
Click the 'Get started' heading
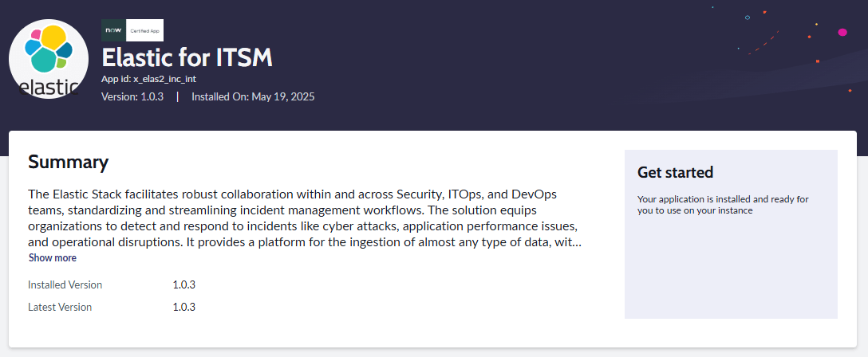(676, 172)
